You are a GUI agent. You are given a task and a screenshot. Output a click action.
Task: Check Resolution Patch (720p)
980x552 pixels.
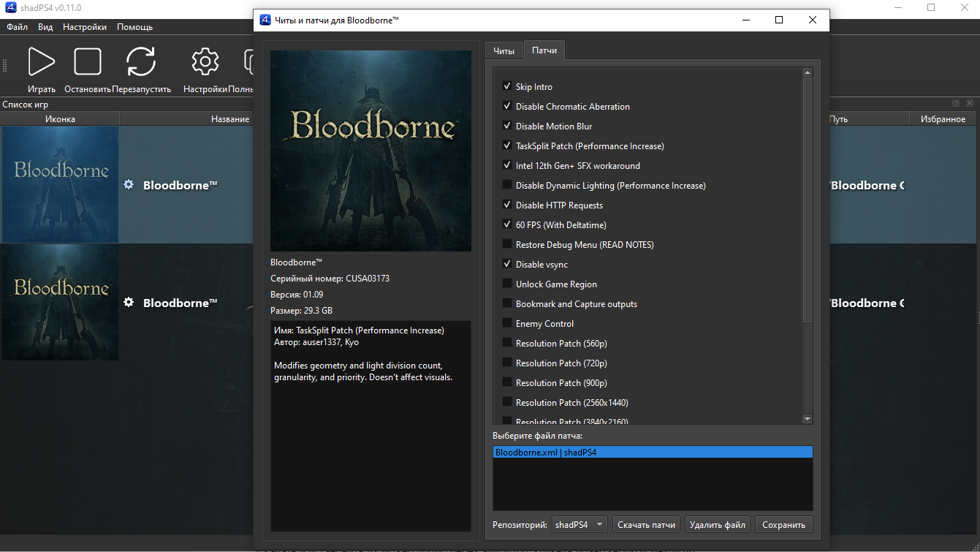point(507,363)
